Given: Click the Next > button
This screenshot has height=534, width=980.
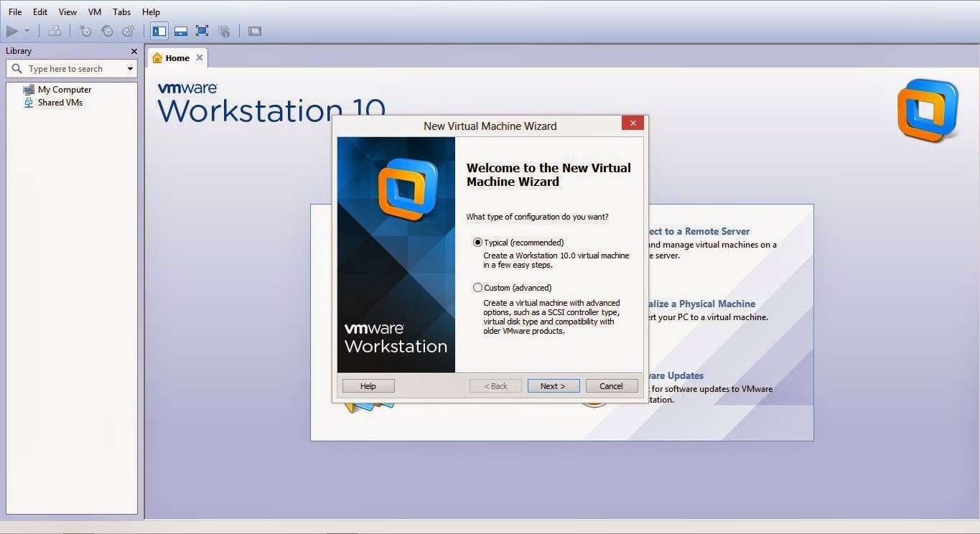Looking at the screenshot, I should click(553, 386).
